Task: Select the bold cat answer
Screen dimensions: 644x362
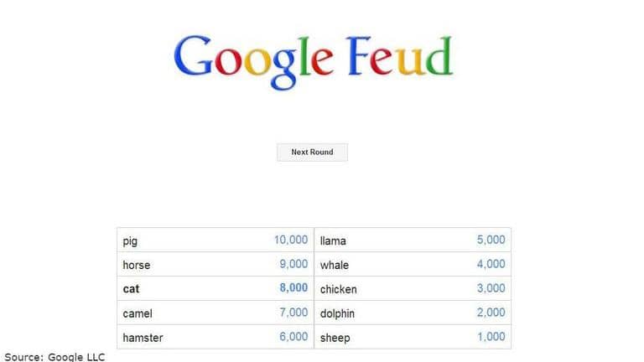Action: (x=132, y=289)
